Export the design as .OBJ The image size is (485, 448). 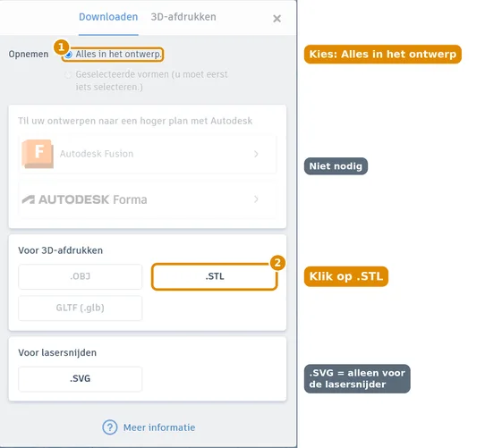pyautogui.click(x=81, y=276)
